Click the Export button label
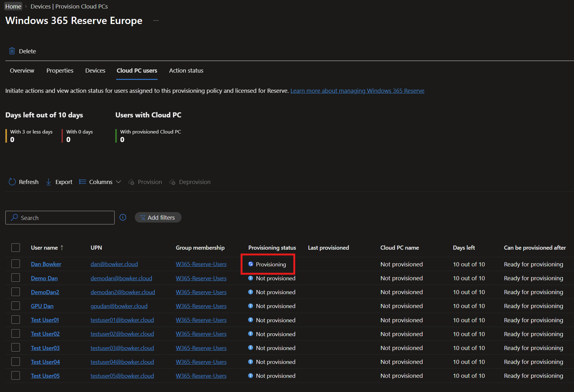 (64, 182)
